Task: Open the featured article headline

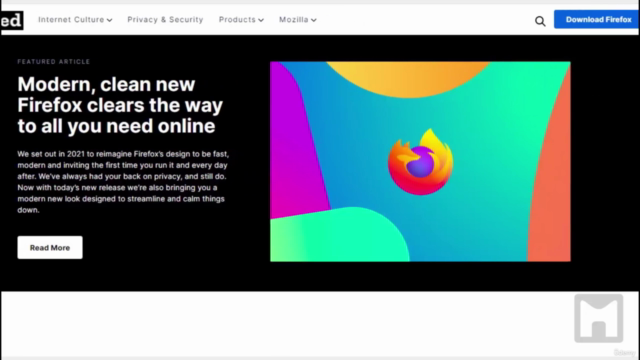Action: tap(120, 105)
